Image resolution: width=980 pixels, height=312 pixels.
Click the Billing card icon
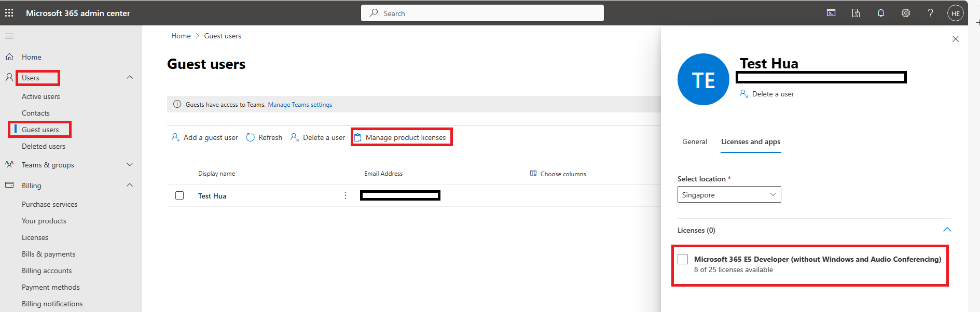[9, 185]
